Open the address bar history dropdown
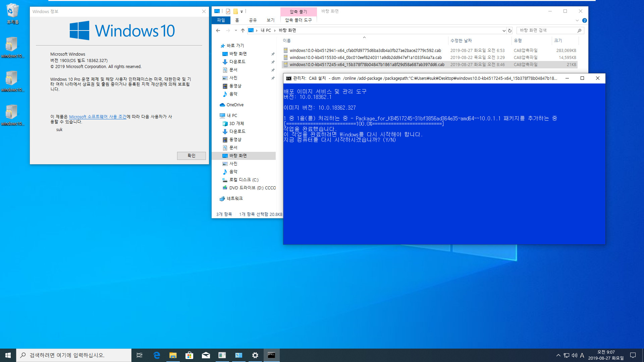The height and width of the screenshot is (362, 644). [504, 31]
